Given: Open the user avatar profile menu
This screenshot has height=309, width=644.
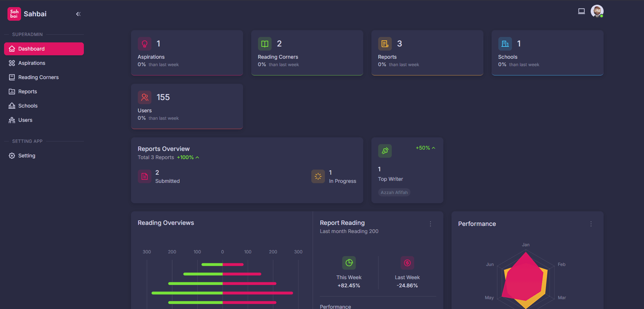Looking at the screenshot, I should tap(597, 11).
